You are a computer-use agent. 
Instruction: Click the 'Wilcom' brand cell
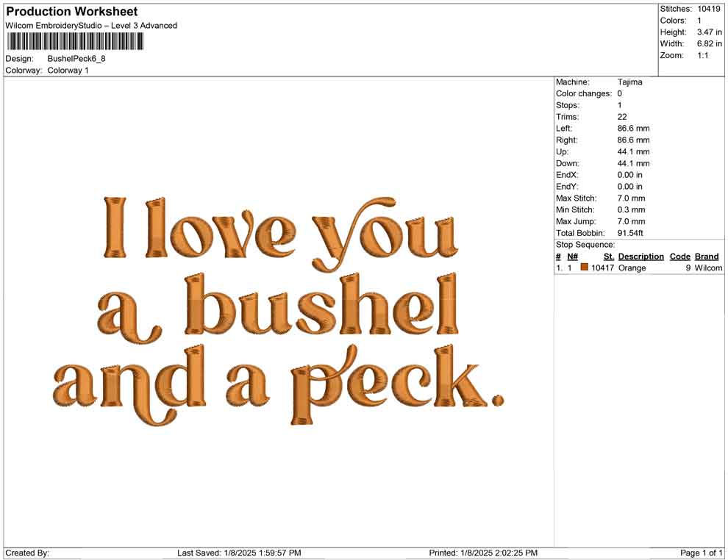708,268
